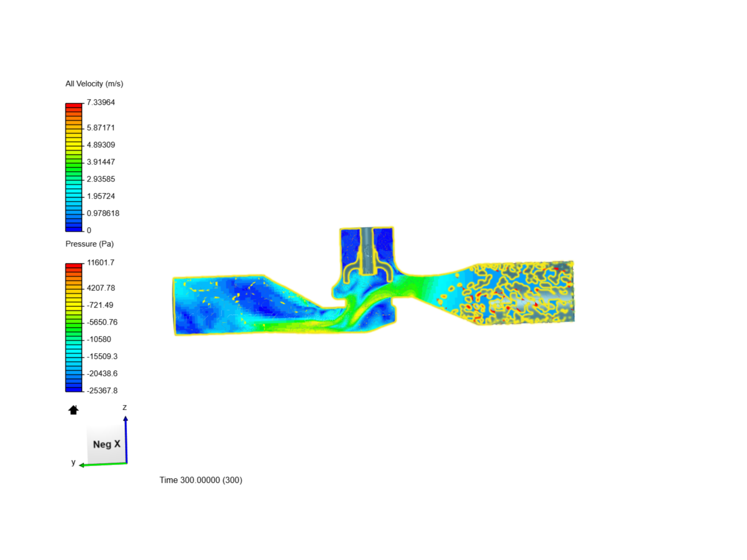Image resolution: width=747 pixels, height=560 pixels.
Task: Click the pressure maximum value 11601.7
Action: tap(101, 262)
